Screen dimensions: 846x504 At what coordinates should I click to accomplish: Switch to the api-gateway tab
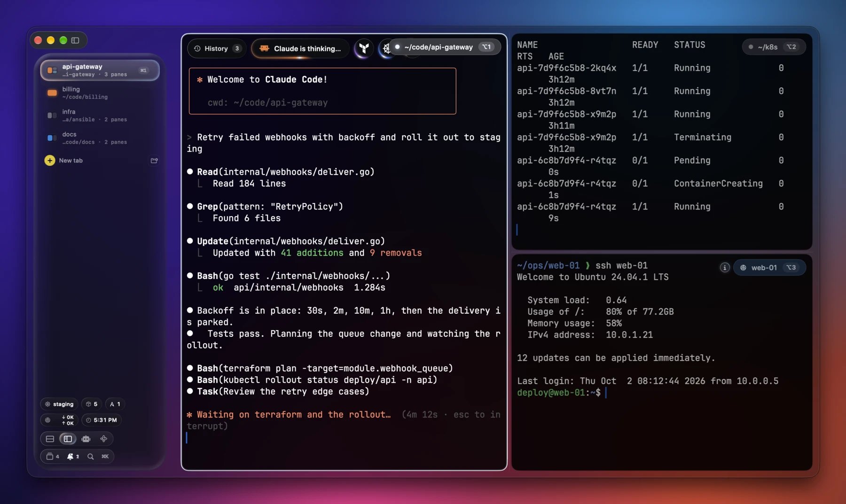tap(100, 70)
